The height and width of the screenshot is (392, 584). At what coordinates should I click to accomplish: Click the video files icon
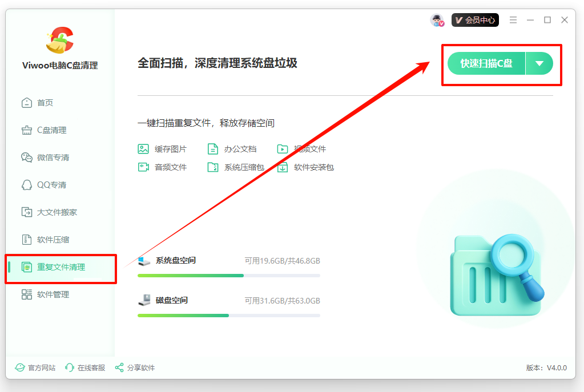click(x=283, y=149)
